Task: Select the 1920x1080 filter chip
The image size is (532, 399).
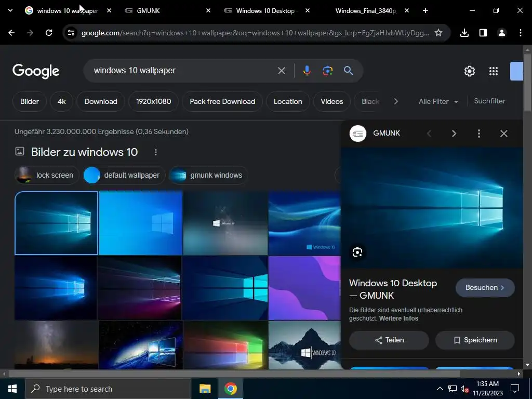Action: tap(153, 101)
